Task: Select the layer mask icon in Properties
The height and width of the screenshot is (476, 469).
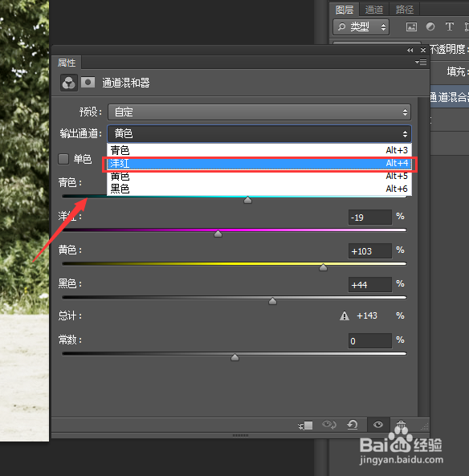Action: (88, 82)
